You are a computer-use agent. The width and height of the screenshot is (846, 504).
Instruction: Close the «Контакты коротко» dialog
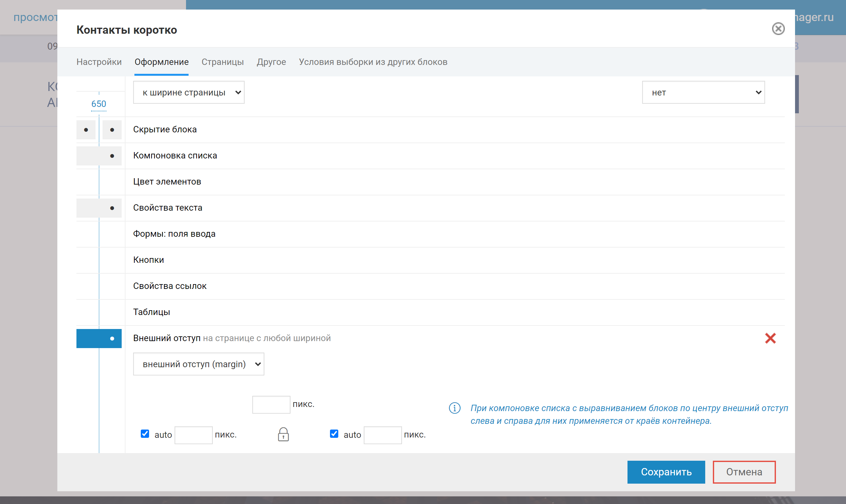pyautogui.click(x=779, y=29)
